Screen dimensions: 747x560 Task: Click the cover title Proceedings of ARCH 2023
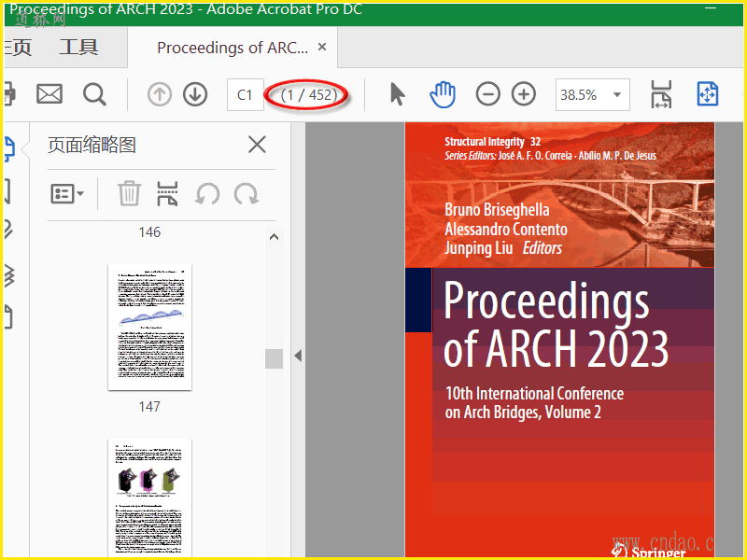point(556,324)
